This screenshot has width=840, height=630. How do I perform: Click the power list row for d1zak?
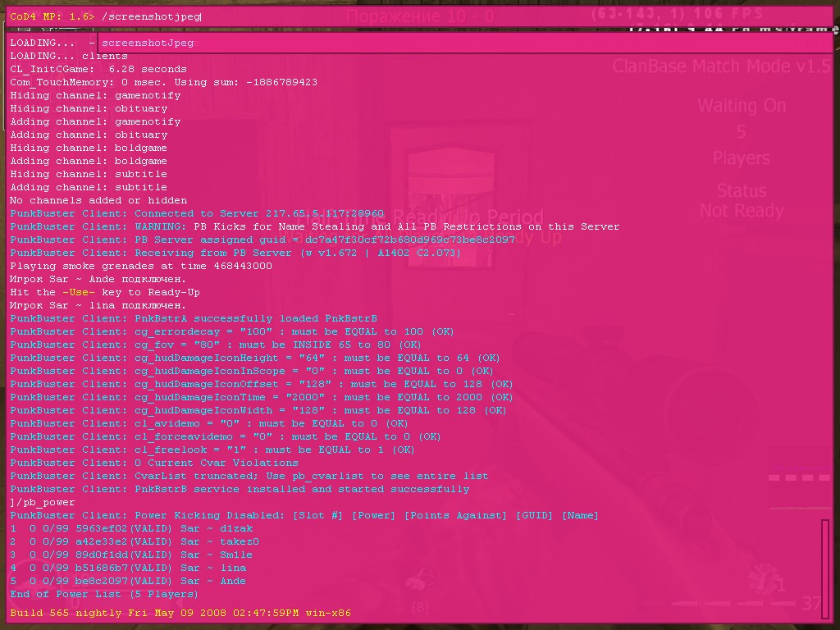click(131, 529)
